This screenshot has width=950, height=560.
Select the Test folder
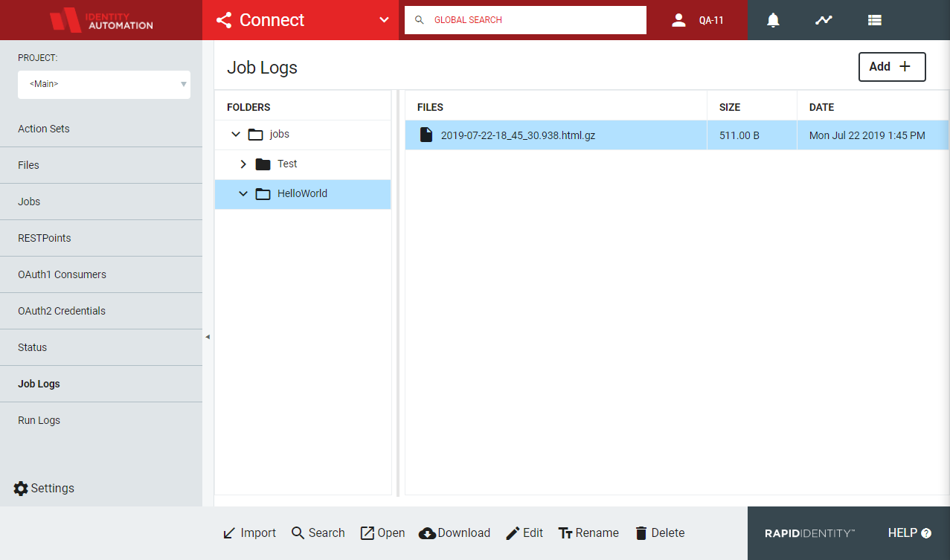pos(303,164)
